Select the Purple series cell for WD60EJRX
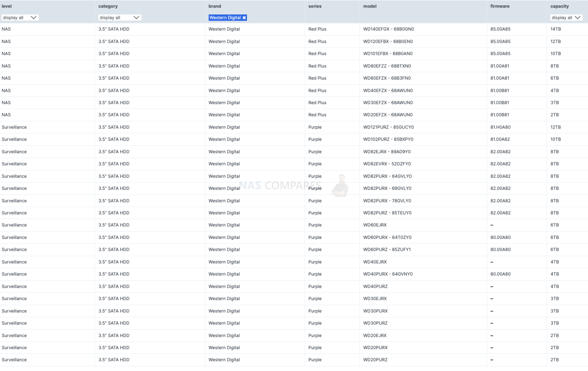This screenshot has width=588, height=371. click(x=315, y=225)
